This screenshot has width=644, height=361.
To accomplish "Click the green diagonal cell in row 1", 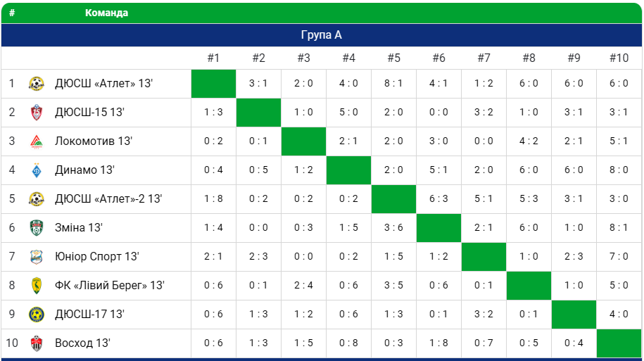I will pos(213,84).
